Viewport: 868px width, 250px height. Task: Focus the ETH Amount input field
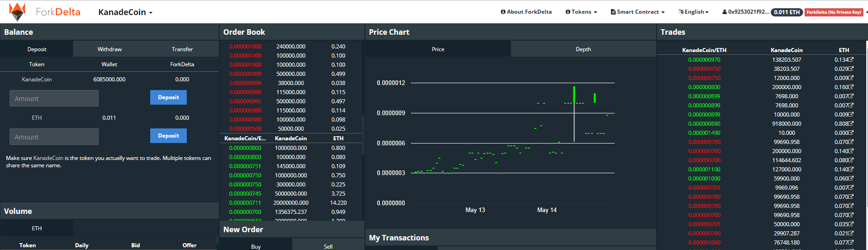(x=54, y=137)
